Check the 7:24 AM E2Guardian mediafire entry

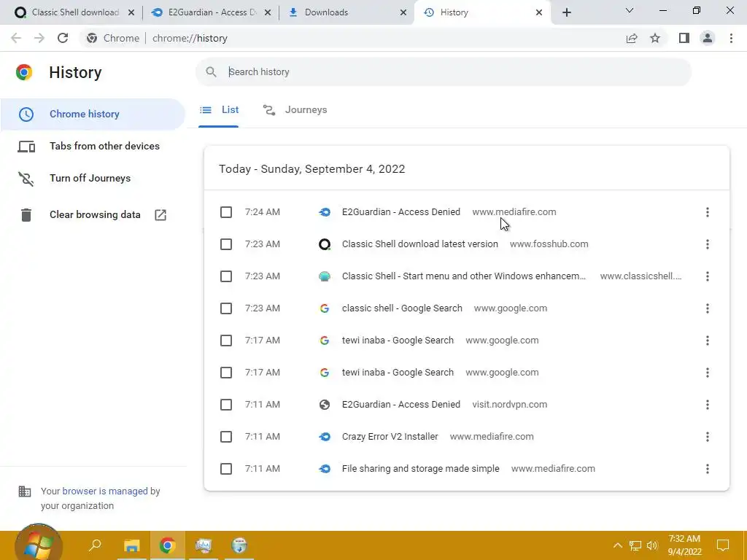pos(226,212)
